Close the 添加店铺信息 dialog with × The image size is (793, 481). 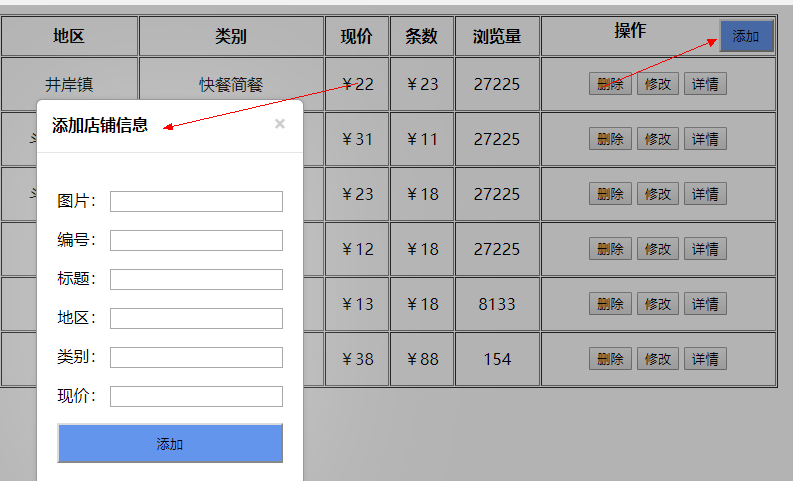click(x=280, y=124)
